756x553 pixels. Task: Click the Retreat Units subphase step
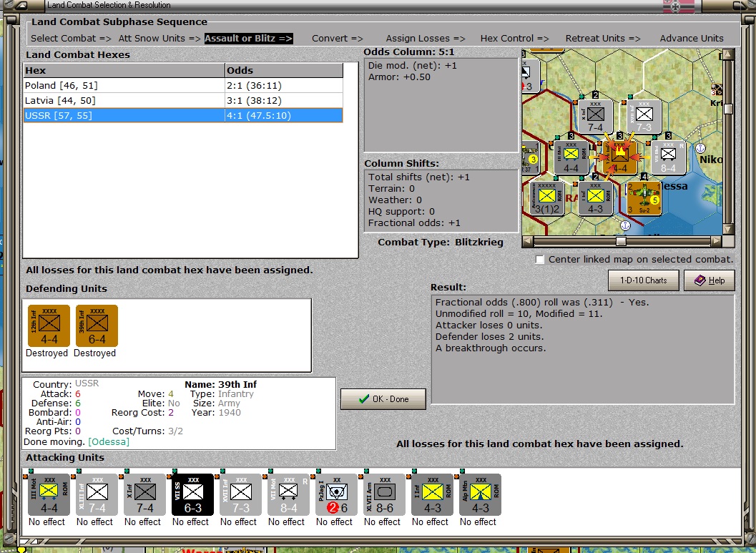[603, 39]
